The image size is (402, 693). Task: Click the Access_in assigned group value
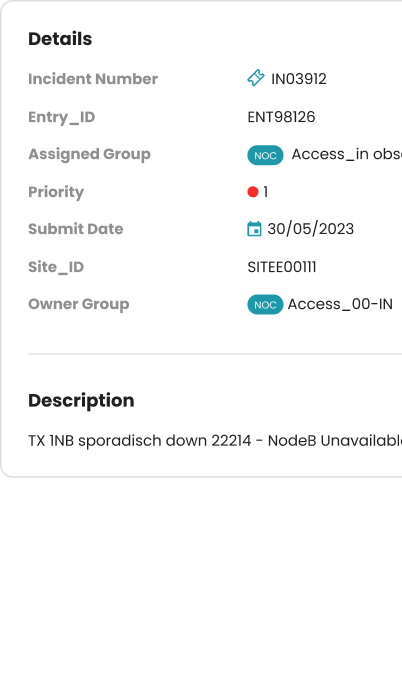click(347, 154)
